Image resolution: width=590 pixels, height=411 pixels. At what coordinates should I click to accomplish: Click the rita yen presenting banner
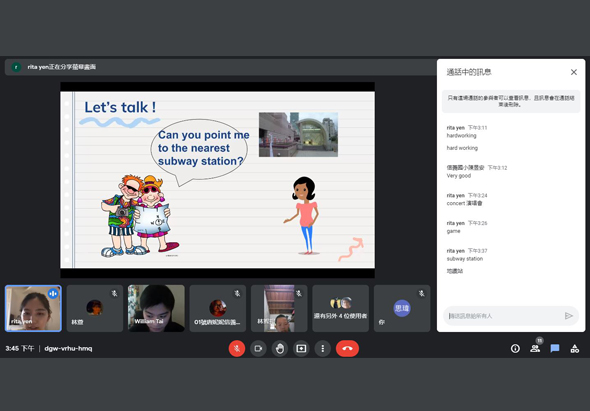(x=220, y=67)
